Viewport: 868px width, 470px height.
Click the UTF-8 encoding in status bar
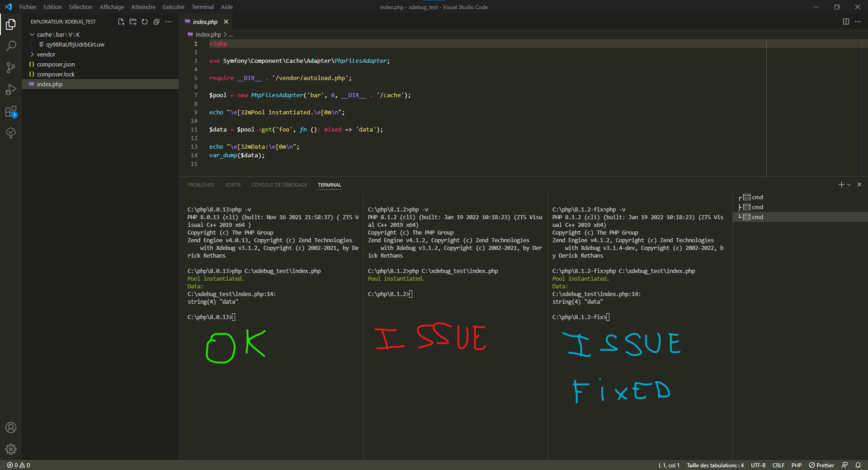coord(758,465)
